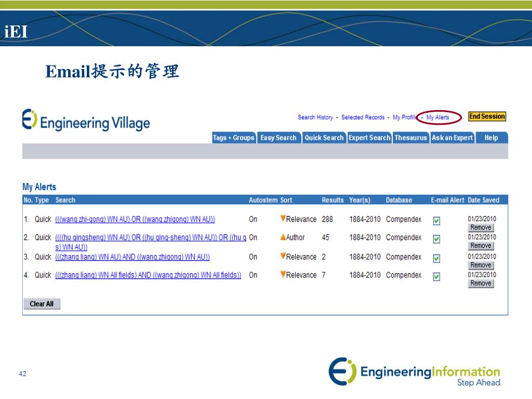The image size is (532, 399).
Task: Click the ascending Author sort arrow in alert 2
Action: tap(283, 237)
